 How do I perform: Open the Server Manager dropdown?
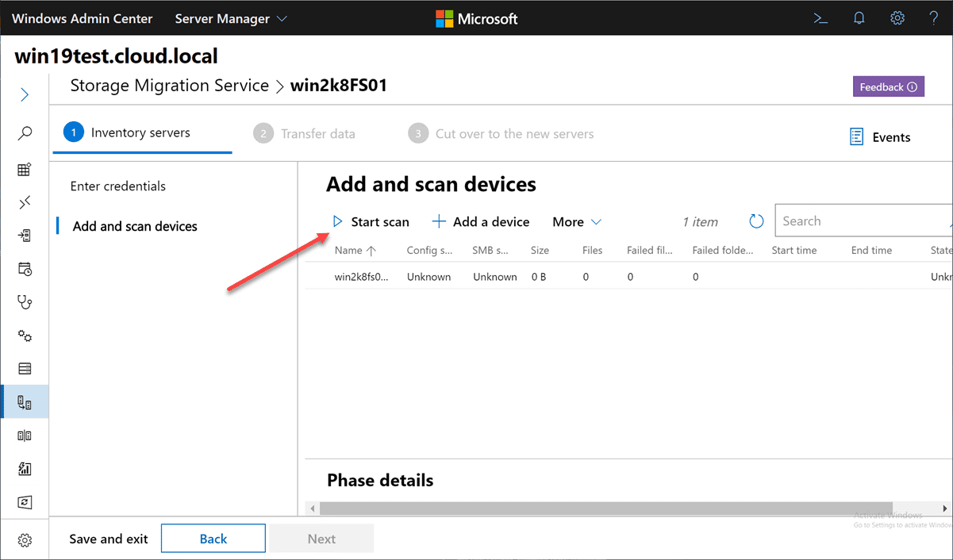[x=231, y=18]
